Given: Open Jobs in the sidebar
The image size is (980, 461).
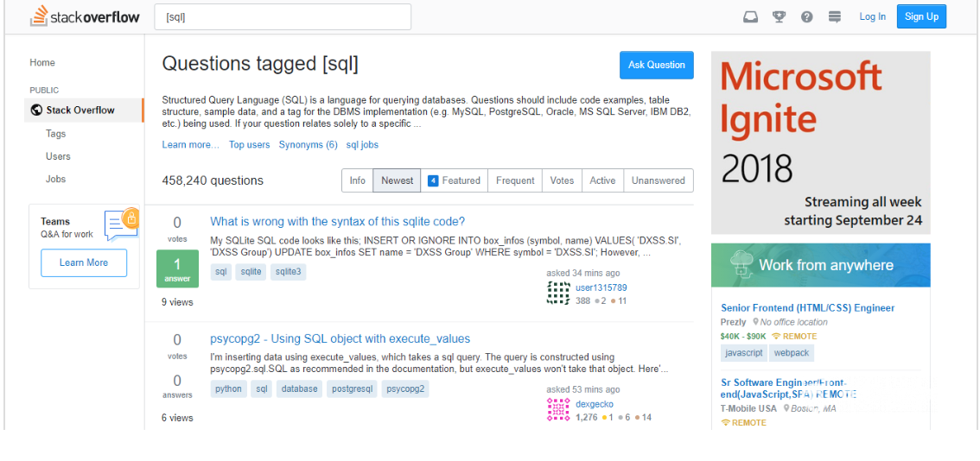Looking at the screenshot, I should click(x=55, y=179).
